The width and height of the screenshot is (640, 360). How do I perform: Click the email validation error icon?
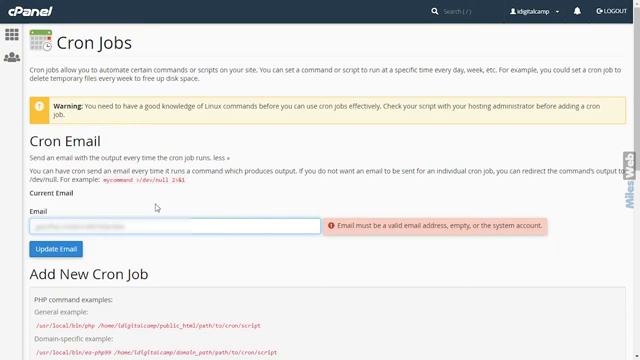[x=331, y=225]
